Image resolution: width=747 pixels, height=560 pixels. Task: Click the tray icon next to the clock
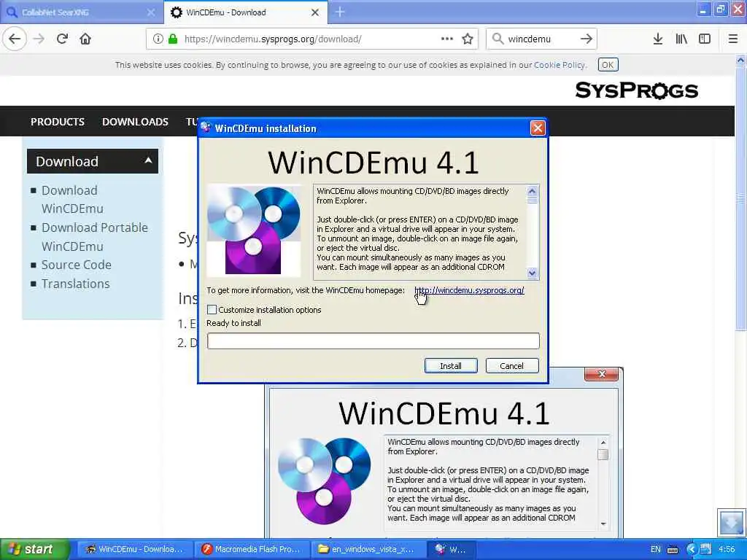pyautogui.click(x=706, y=549)
